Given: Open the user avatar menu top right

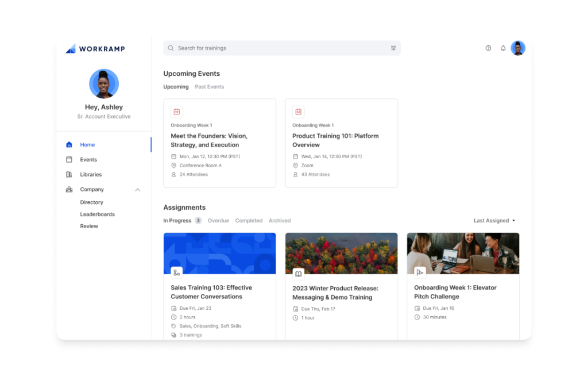Looking at the screenshot, I should tap(518, 48).
